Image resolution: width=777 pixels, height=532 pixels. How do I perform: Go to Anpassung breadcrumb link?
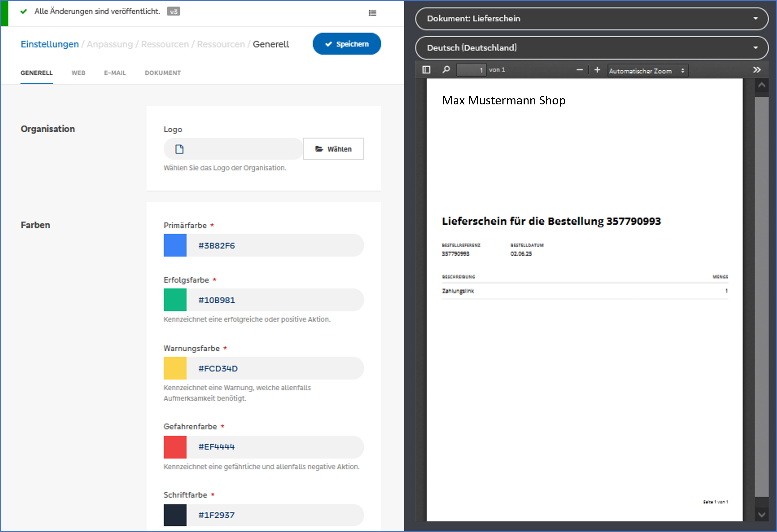(110, 44)
